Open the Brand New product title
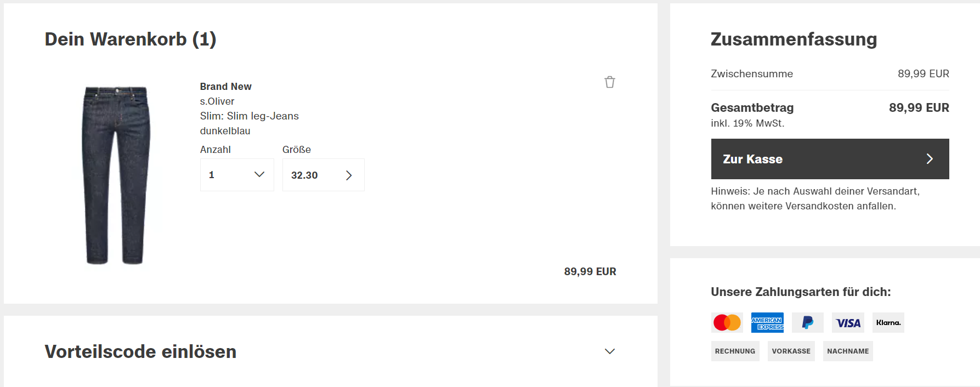Image resolution: width=980 pixels, height=387 pixels. (x=225, y=87)
